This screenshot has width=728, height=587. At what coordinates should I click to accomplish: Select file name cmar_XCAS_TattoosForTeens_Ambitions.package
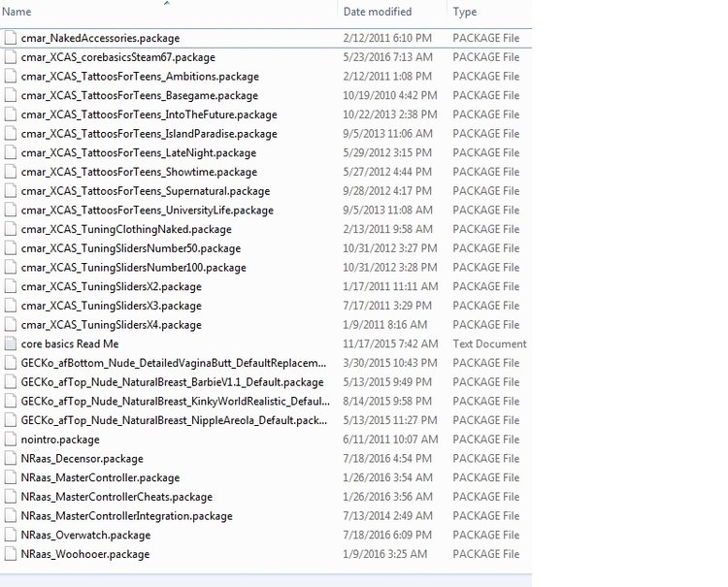tap(140, 76)
